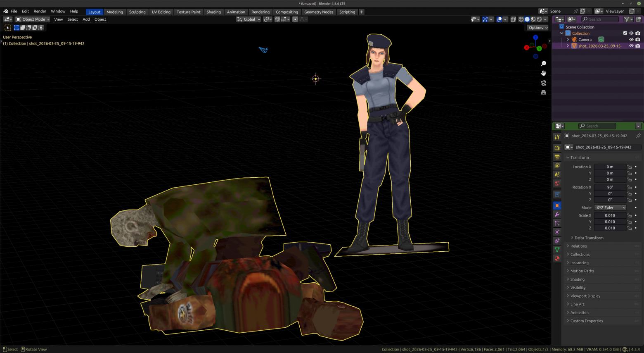Click the zoom magnifier icon in viewport
644x353 pixels.
tap(543, 64)
